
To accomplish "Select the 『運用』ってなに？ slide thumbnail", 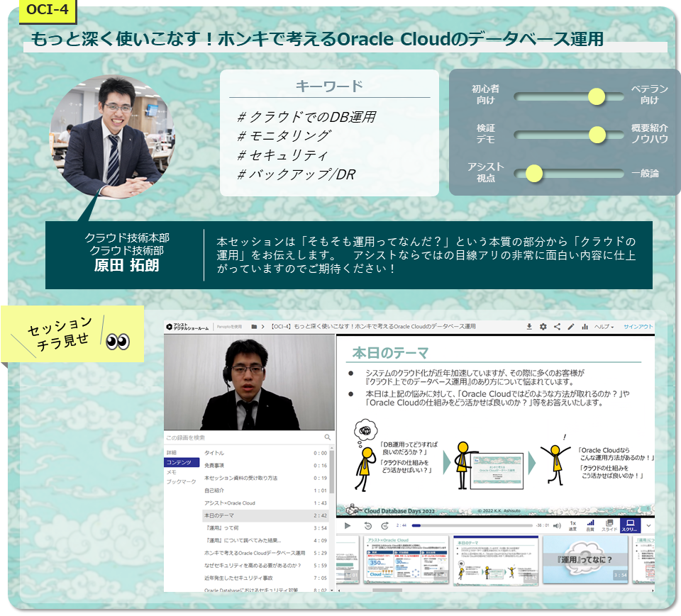I will pos(586,559).
